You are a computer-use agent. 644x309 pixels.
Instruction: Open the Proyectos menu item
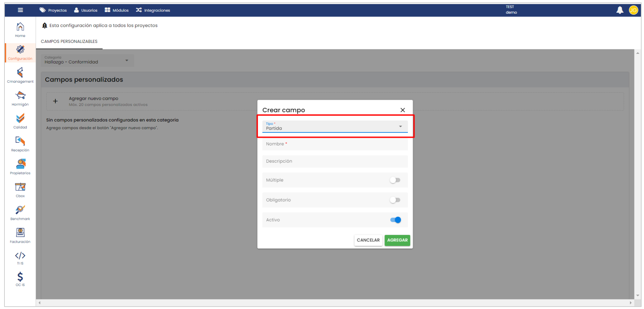[53, 10]
